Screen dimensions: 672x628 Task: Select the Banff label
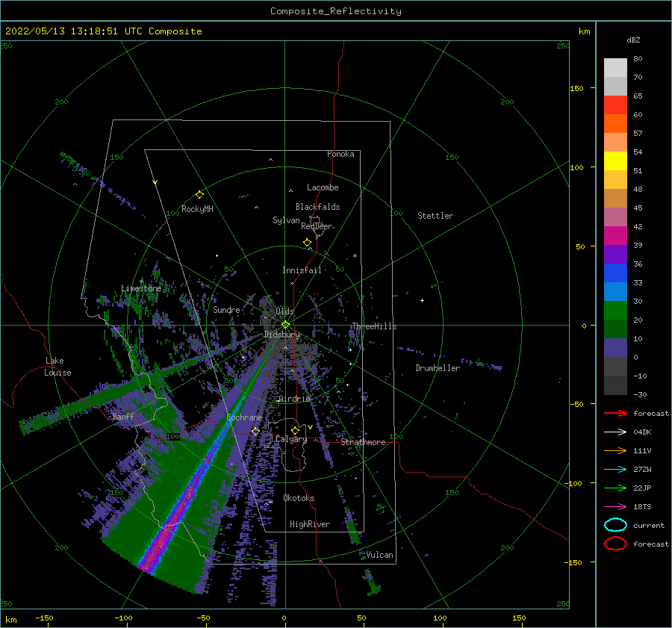pos(123,416)
